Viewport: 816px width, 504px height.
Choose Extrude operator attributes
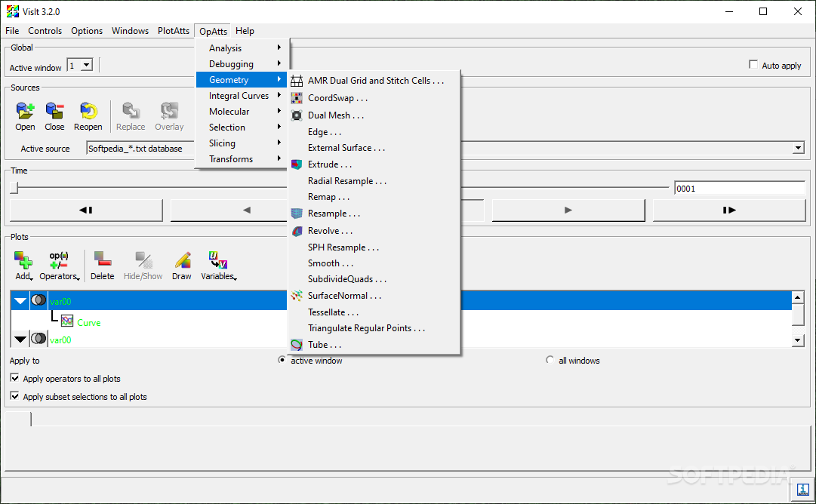coord(374,164)
